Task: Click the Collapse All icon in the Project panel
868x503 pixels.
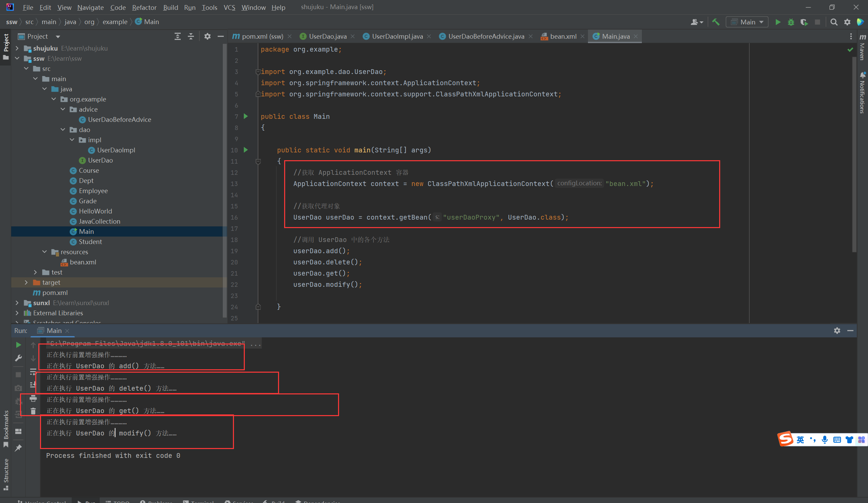Action: 191,37
